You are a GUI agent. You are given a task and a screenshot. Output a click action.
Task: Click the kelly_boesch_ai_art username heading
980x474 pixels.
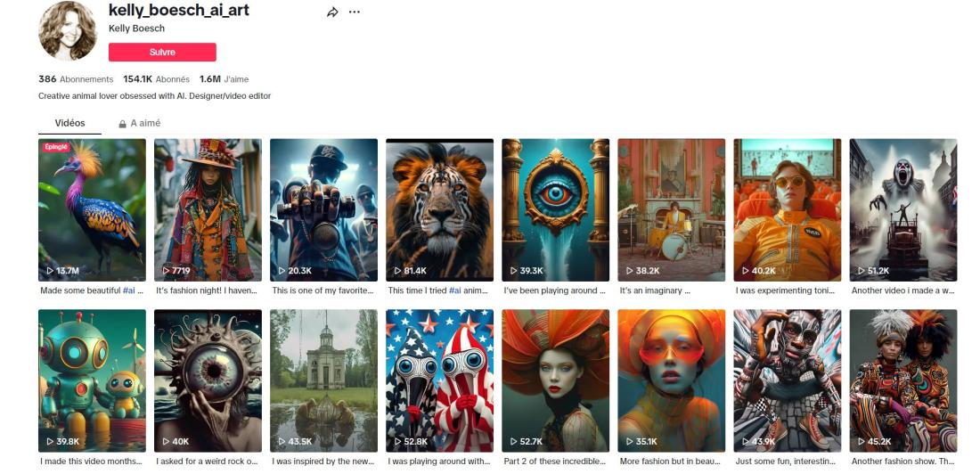179,10
